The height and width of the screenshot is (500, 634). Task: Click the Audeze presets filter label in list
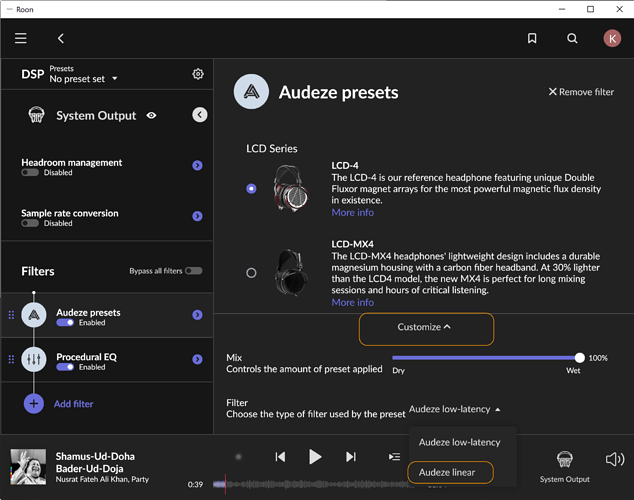pyautogui.click(x=88, y=312)
